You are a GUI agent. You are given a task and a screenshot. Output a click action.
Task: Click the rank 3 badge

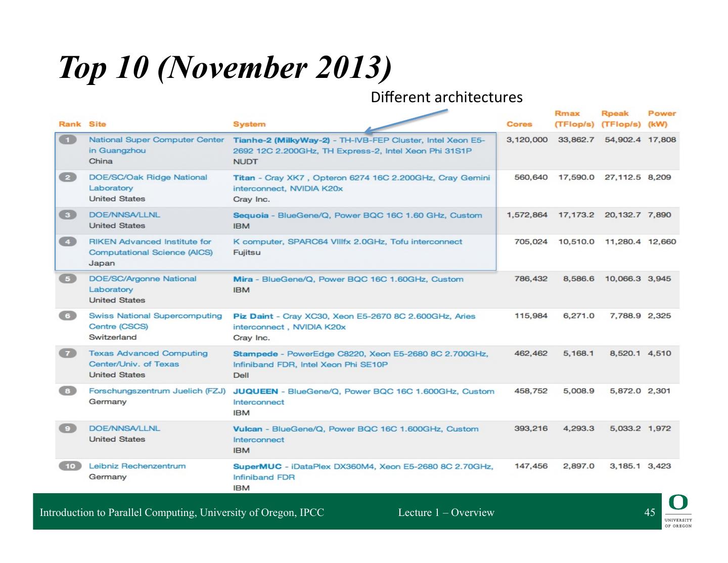(x=68, y=214)
